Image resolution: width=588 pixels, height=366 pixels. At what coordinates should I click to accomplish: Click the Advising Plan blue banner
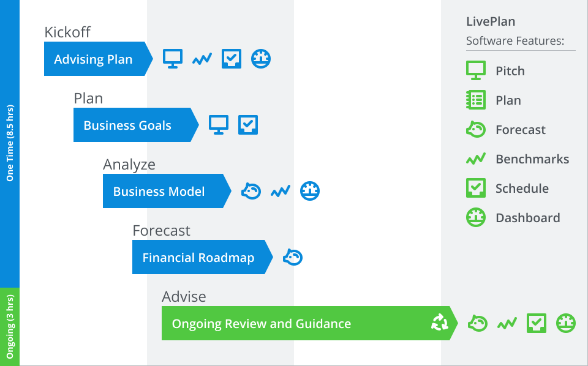point(94,59)
